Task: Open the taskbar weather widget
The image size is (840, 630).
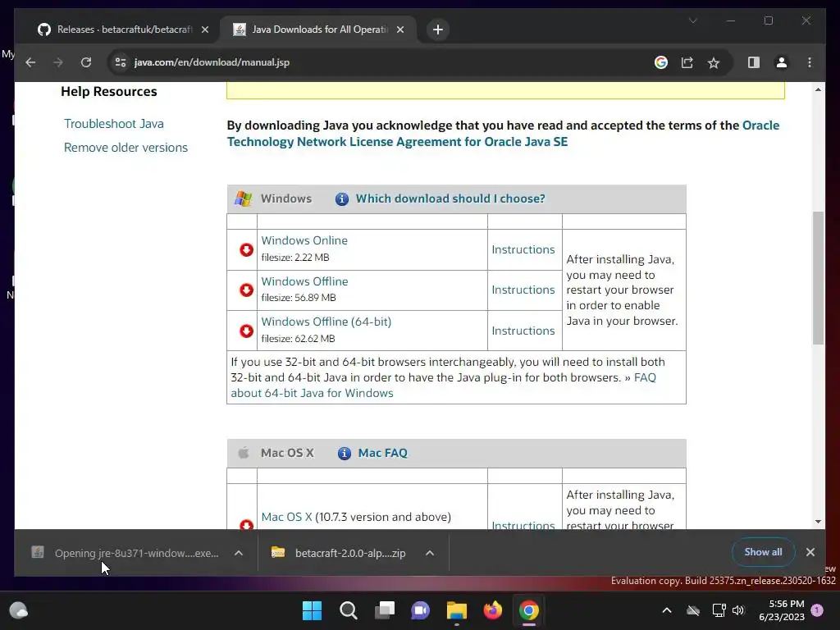Action: tap(19, 610)
